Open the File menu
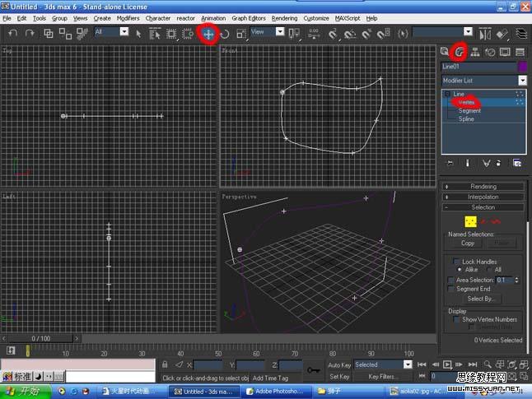 (7, 18)
